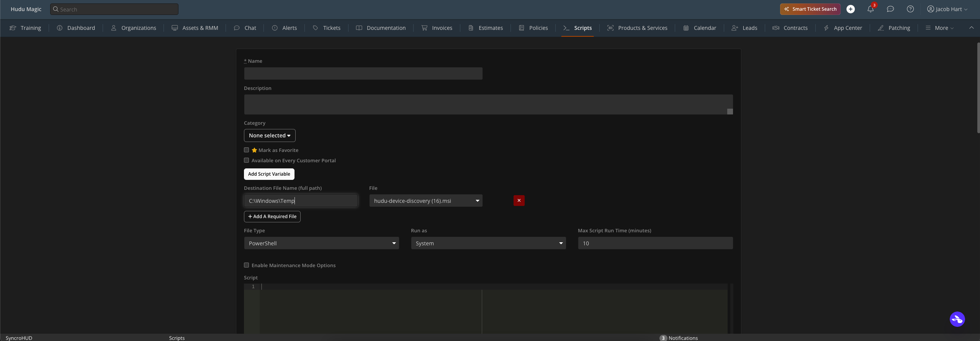Tick Enable Maintenance Mode Options checkbox
Viewport: 980px width, 341px height.
[x=247, y=265]
